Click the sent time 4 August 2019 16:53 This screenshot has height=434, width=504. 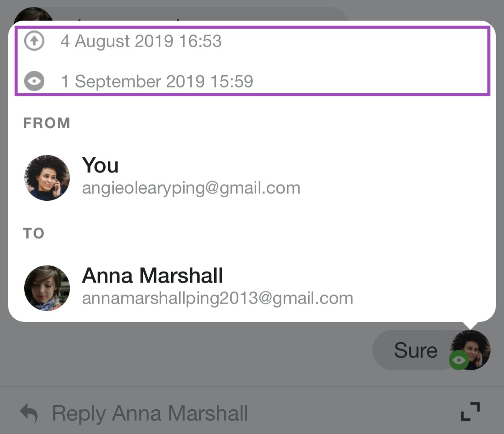pos(141,41)
